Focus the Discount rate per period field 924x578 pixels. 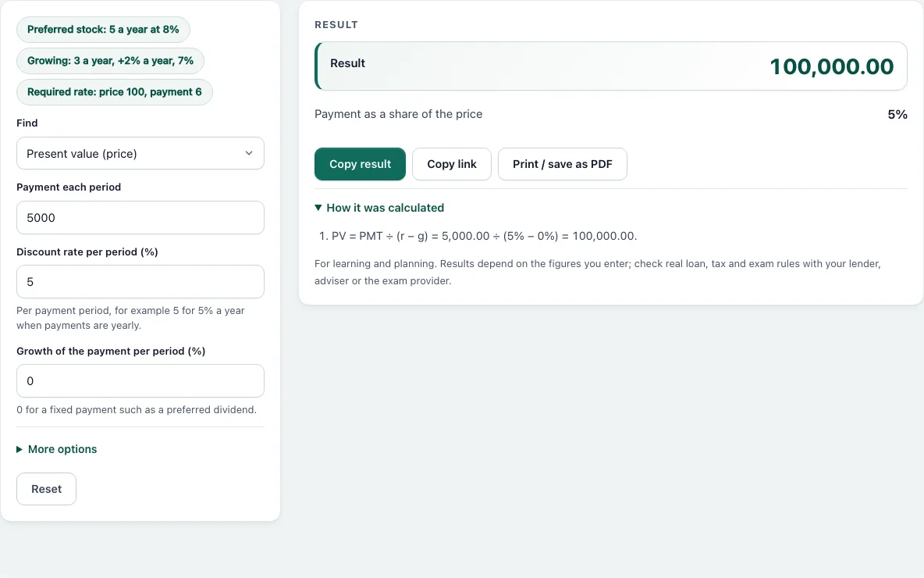pyautogui.click(x=140, y=282)
